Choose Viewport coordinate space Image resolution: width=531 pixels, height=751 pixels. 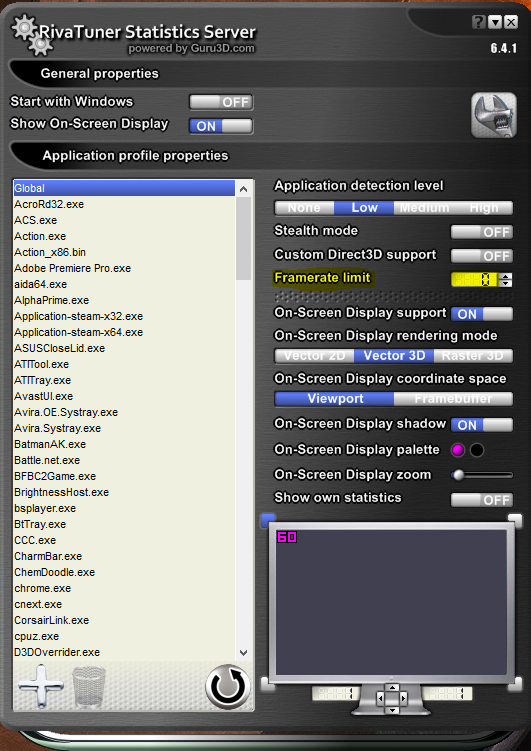point(334,399)
